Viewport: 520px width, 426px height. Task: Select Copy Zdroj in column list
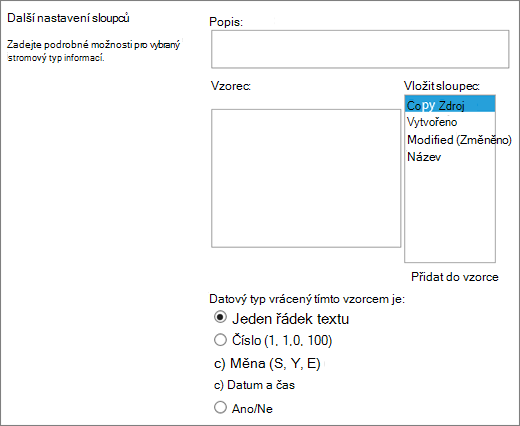coord(450,105)
